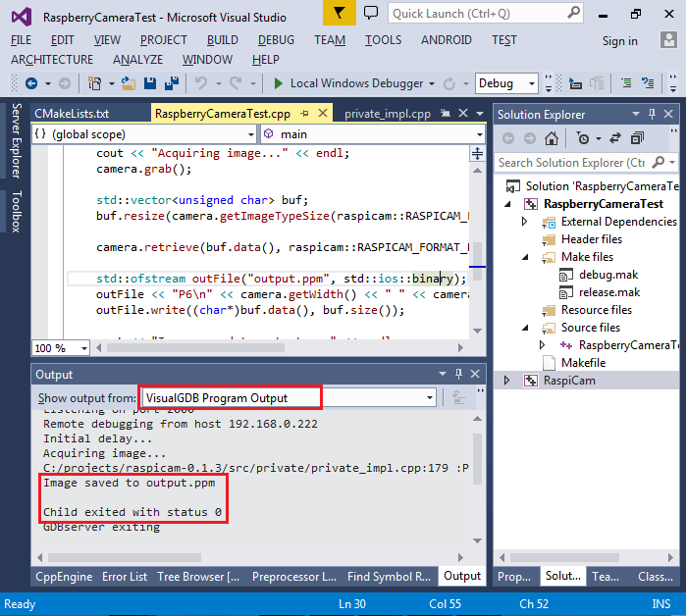686x616 pixels.
Task: Switch to the private_impl.cpp tab
Action: [x=388, y=114]
